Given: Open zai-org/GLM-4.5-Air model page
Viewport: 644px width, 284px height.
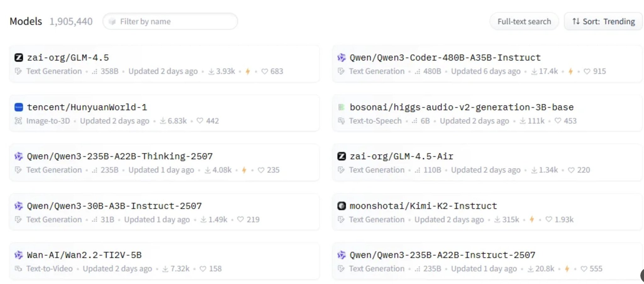Looking at the screenshot, I should pyautogui.click(x=402, y=156).
